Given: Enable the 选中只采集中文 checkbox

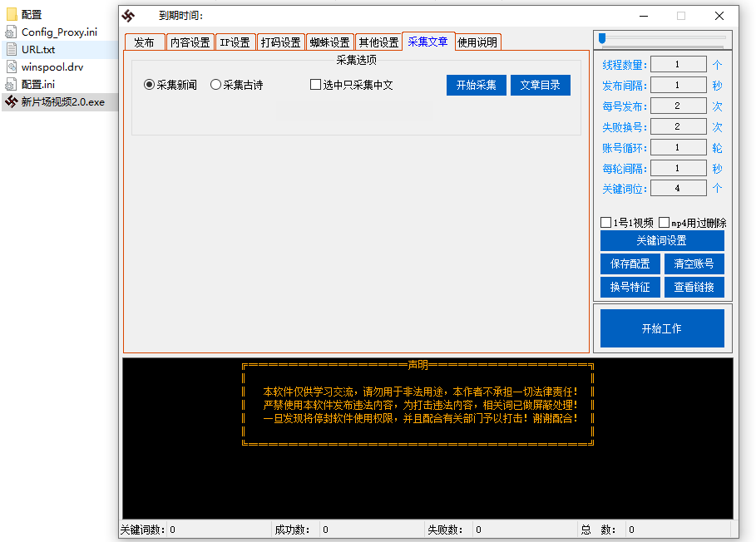Looking at the screenshot, I should coord(316,84).
